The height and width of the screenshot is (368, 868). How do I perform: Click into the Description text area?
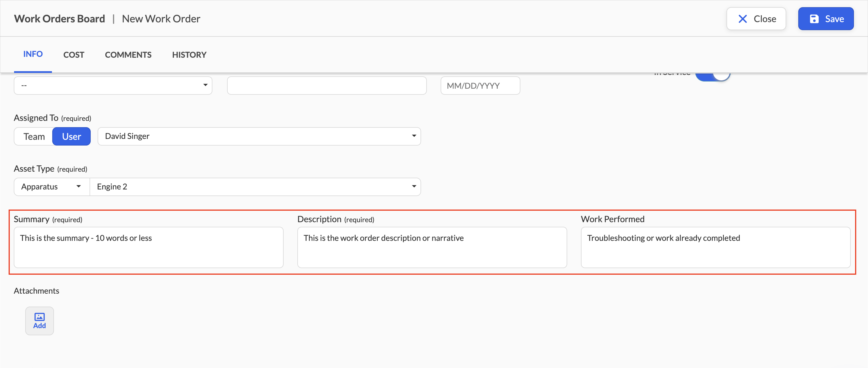point(432,247)
